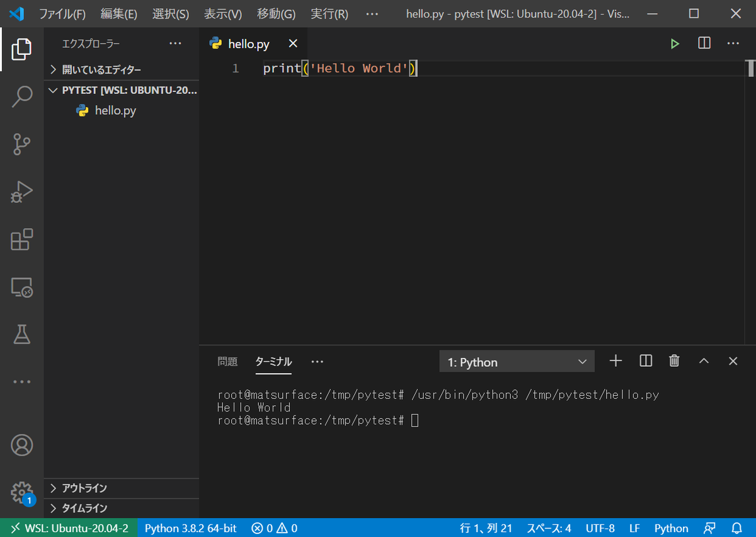Open errors and warnings count in status bar

pyautogui.click(x=275, y=528)
